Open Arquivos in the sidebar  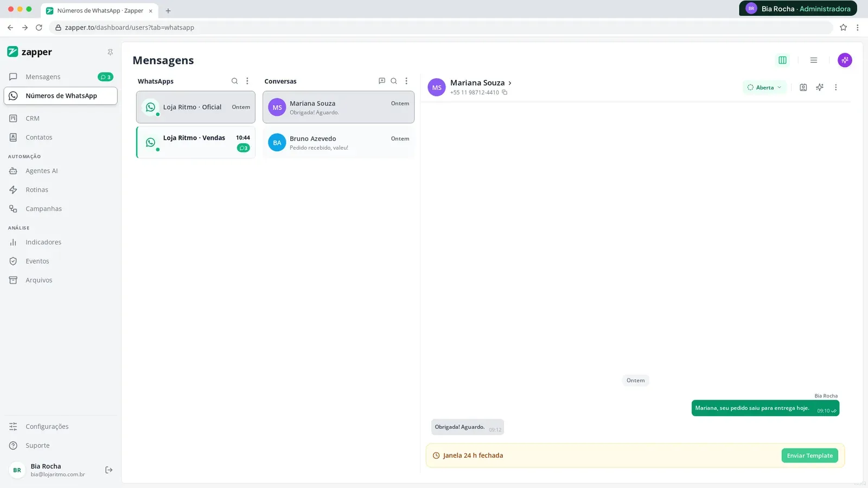pyautogui.click(x=60, y=280)
